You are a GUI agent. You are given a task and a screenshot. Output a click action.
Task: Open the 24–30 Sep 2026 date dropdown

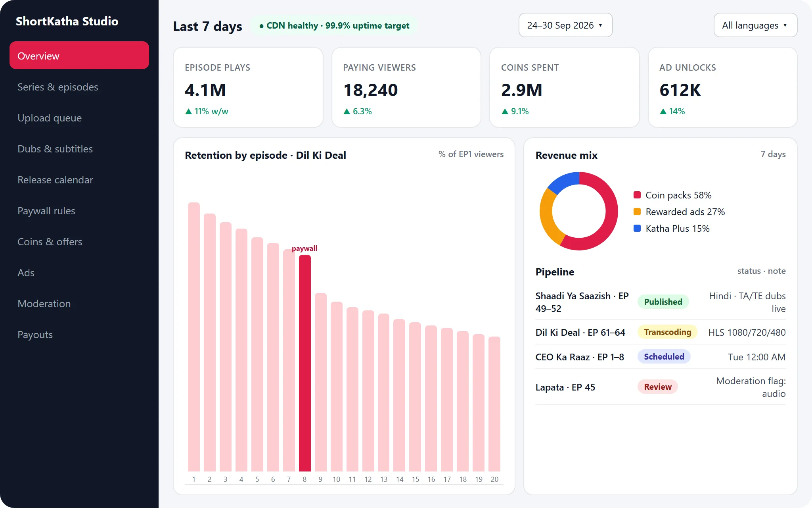point(565,25)
